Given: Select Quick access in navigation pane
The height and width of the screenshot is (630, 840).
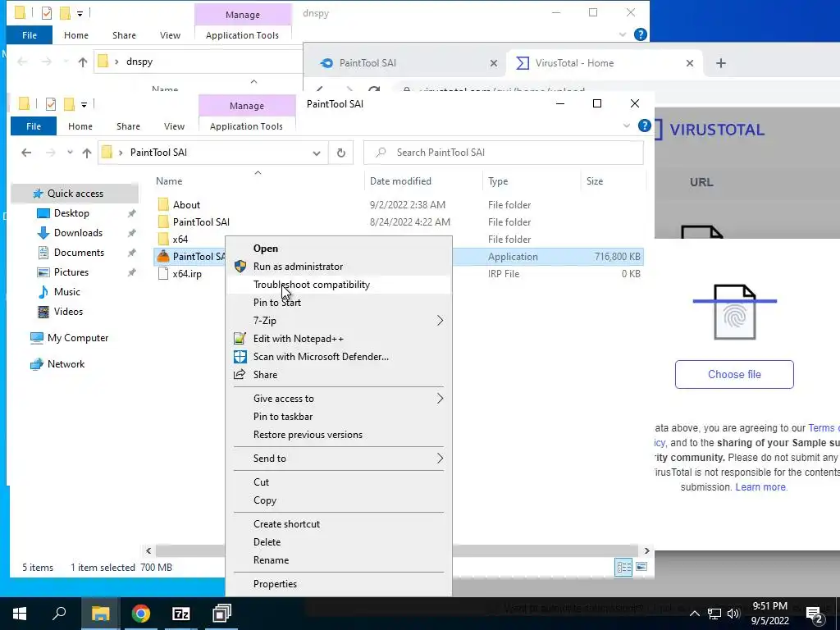Looking at the screenshot, I should tap(75, 194).
